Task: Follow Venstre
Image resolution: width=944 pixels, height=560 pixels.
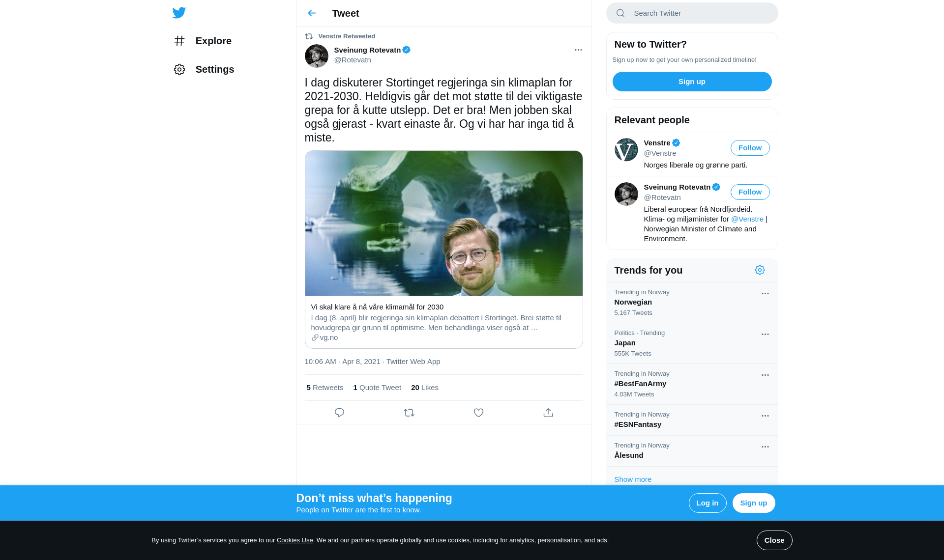Action: (750, 148)
